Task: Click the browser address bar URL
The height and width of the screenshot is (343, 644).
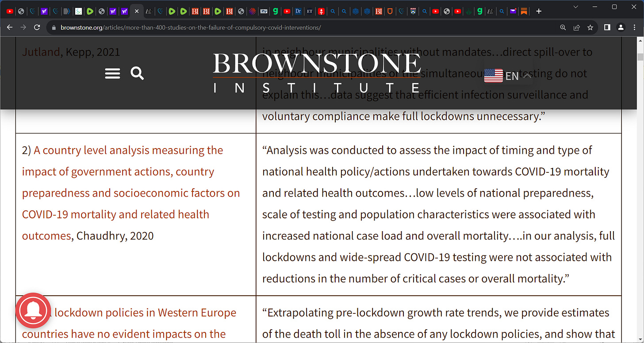Action: (x=191, y=27)
